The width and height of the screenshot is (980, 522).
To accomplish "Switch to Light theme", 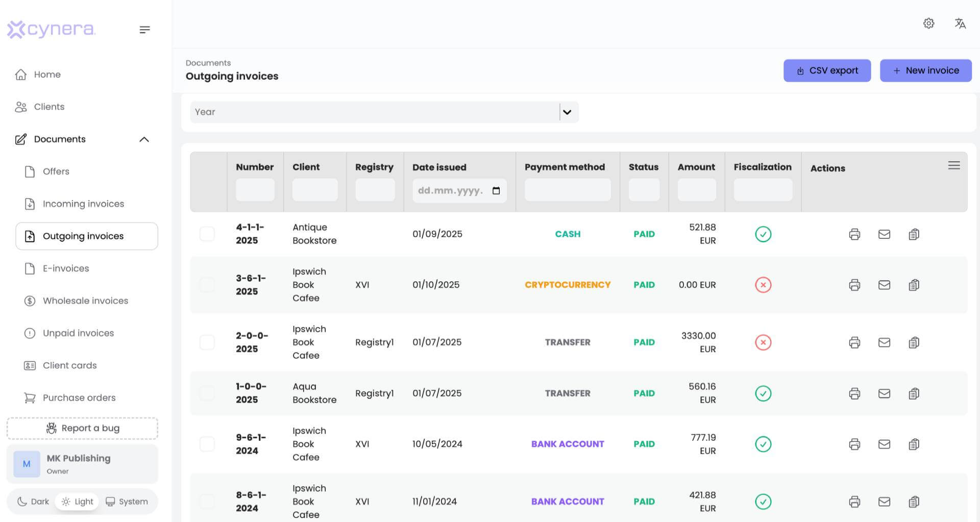I will click(x=77, y=502).
